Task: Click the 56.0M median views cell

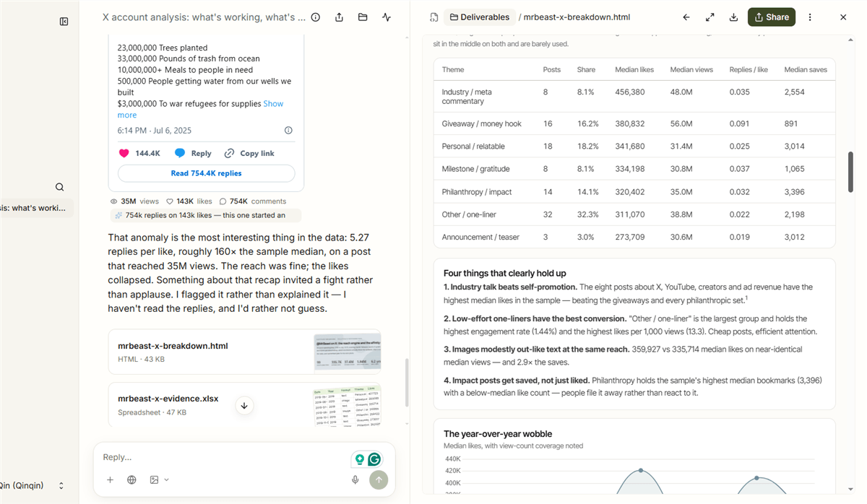Action: (x=681, y=124)
